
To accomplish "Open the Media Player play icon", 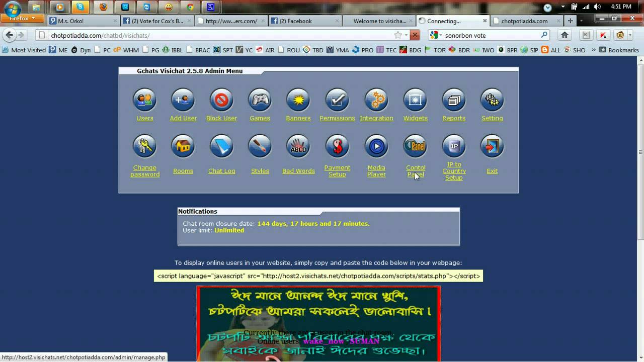I will (x=376, y=146).
